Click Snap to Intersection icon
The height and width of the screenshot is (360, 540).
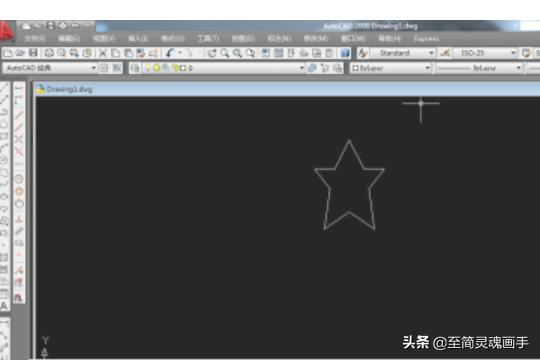coord(19,139)
